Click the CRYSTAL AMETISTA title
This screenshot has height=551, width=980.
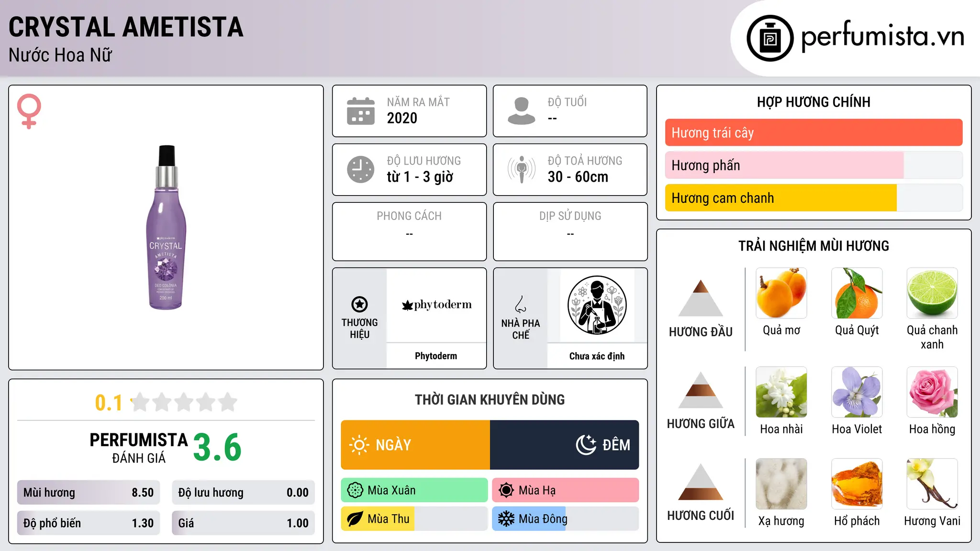126,27
